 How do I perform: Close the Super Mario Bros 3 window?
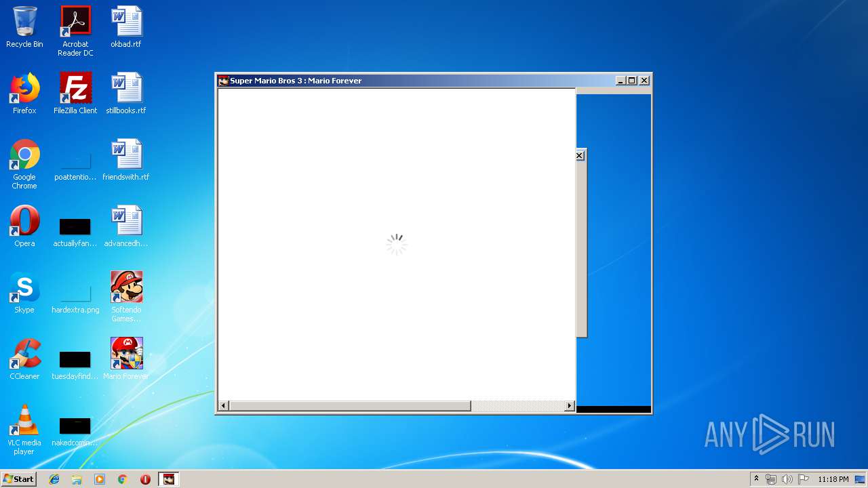[x=645, y=81]
